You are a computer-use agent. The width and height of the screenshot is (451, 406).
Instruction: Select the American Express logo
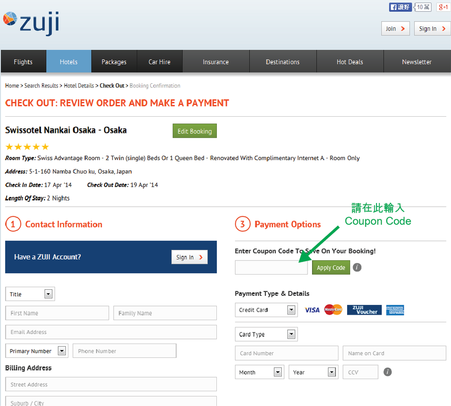coord(395,310)
